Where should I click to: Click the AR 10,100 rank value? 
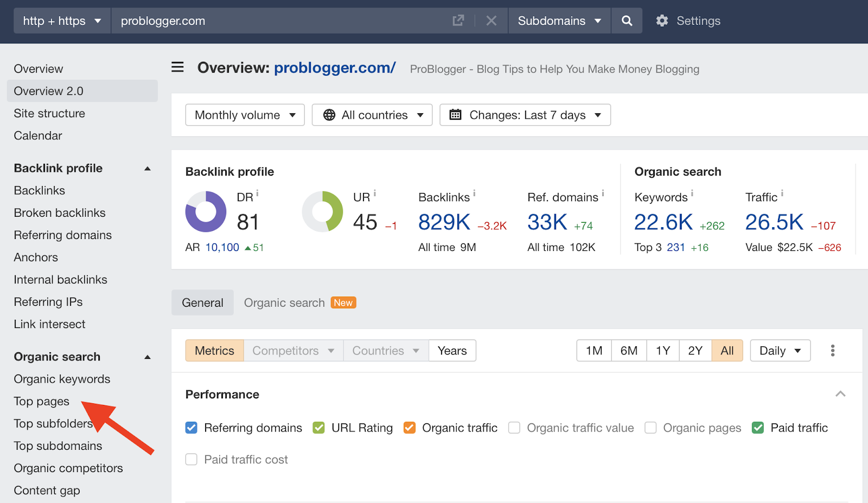[222, 248]
